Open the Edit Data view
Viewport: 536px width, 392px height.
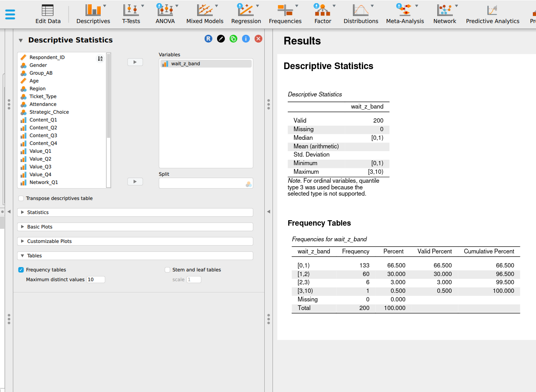pos(48,14)
